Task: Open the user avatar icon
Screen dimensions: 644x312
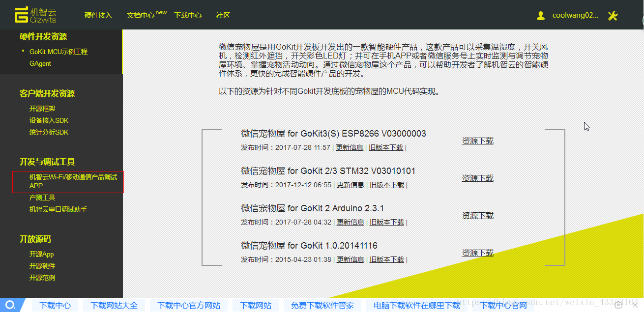Action: tap(541, 15)
